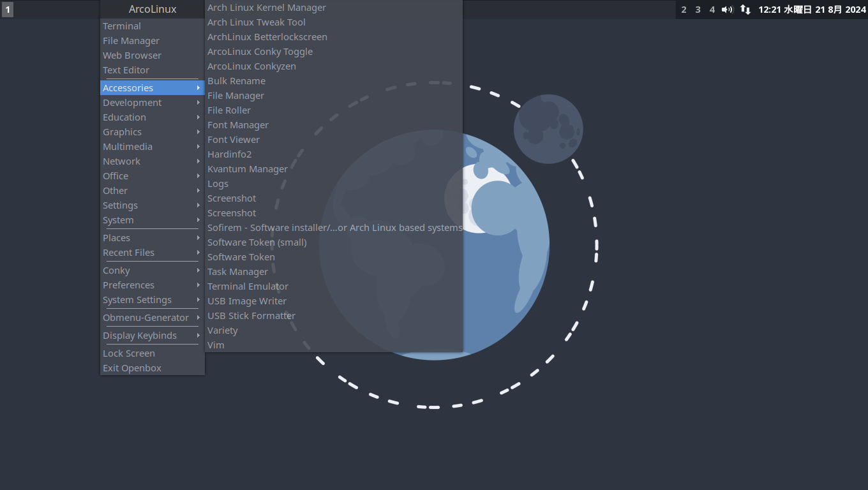Image resolution: width=868 pixels, height=490 pixels.
Task: Launch USB Stick Formatter
Action: [x=334, y=316]
